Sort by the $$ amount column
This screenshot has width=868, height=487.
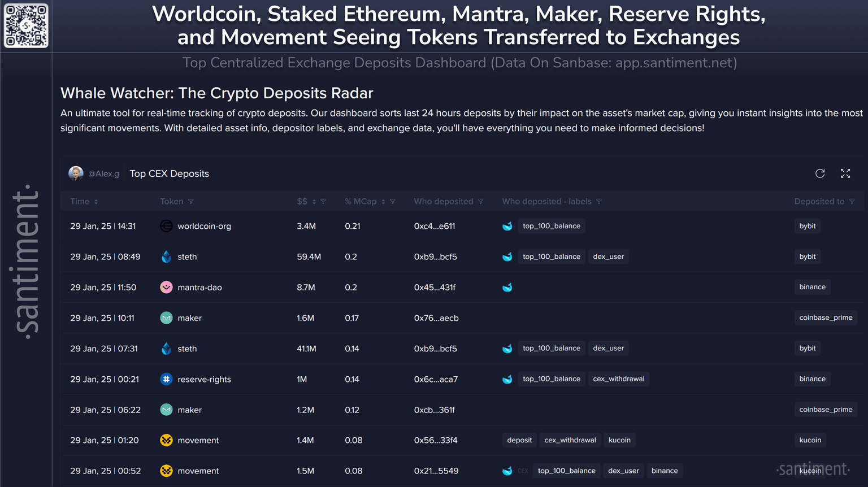click(x=314, y=202)
